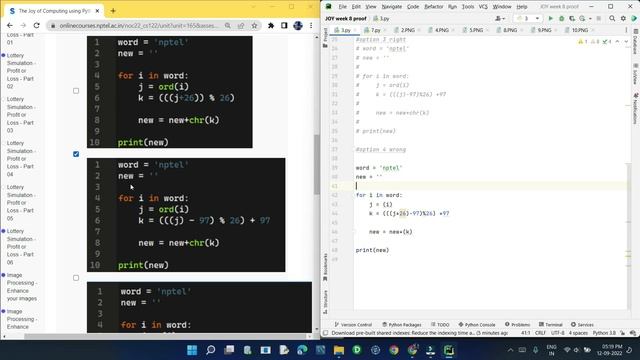Run the code with the green Run icon
The image size is (640, 360).
click(x=550, y=18)
